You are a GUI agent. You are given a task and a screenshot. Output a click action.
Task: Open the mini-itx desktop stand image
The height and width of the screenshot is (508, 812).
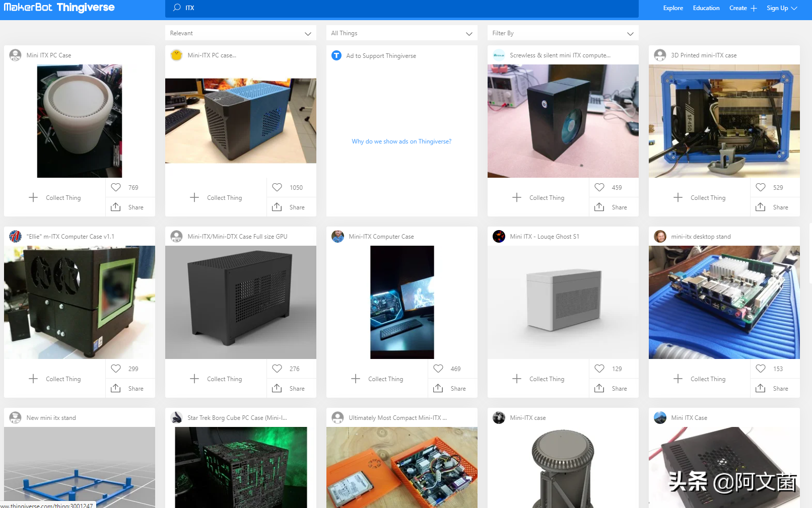(724, 302)
